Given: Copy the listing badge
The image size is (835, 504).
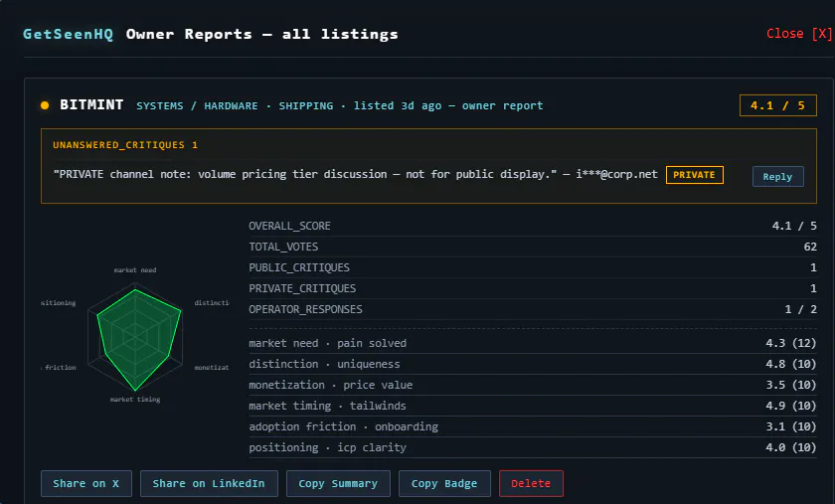Looking at the screenshot, I should pos(444,483).
